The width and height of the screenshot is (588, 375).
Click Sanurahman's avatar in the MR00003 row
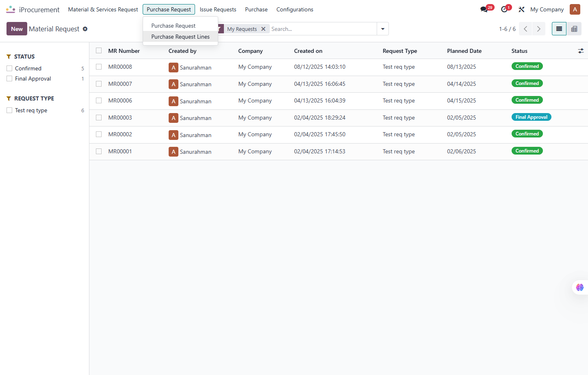tap(174, 118)
